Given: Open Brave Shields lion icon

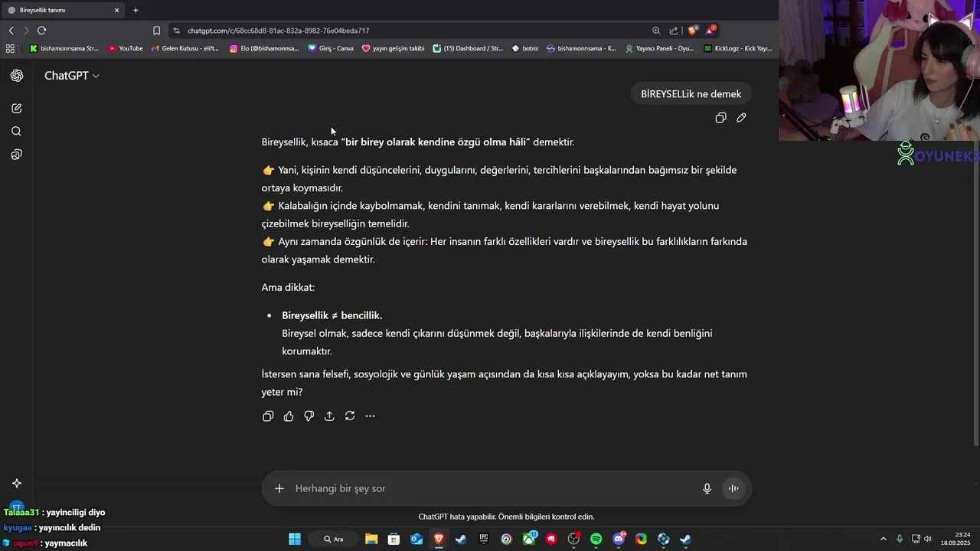Looking at the screenshot, I should 693,31.
